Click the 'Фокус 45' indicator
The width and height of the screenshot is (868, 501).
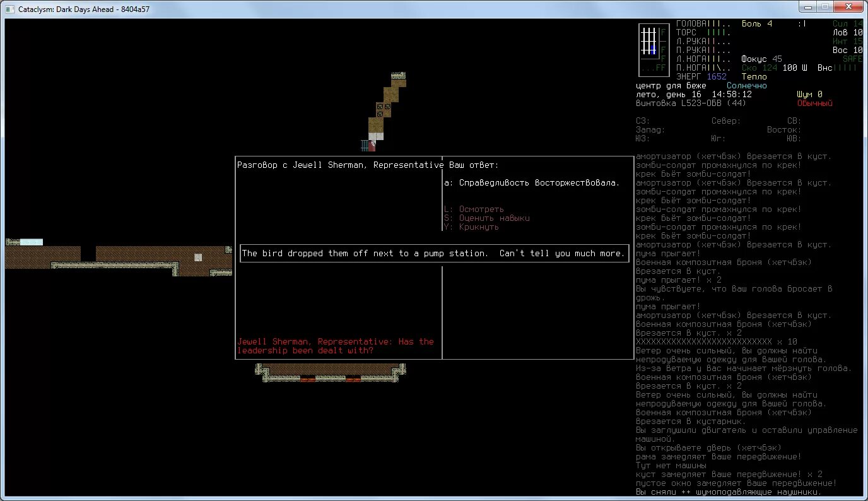click(x=762, y=59)
